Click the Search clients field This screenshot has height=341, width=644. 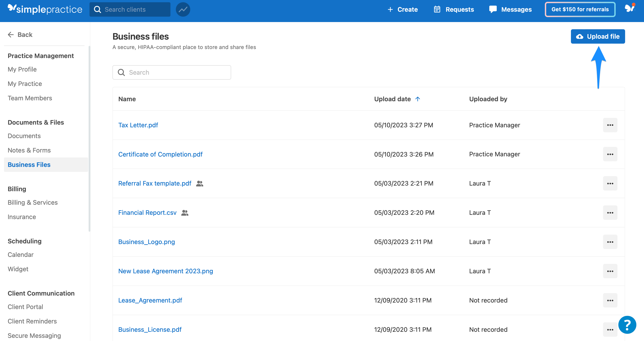click(x=130, y=9)
